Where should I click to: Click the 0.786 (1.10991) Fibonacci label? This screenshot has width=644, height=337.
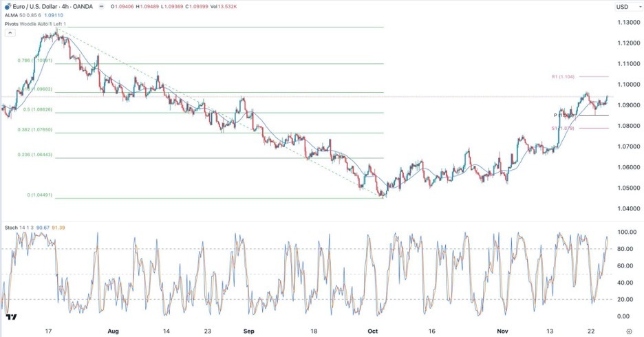[35, 61]
